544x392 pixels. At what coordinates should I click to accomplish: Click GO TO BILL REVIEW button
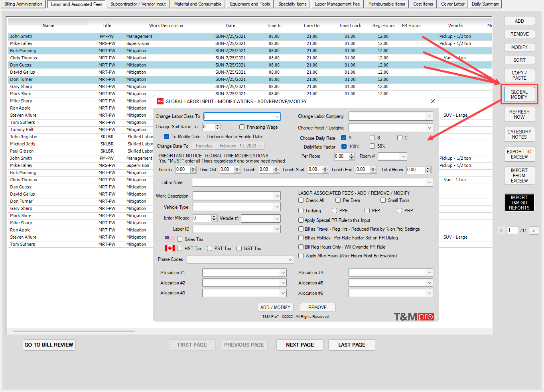[49, 345]
